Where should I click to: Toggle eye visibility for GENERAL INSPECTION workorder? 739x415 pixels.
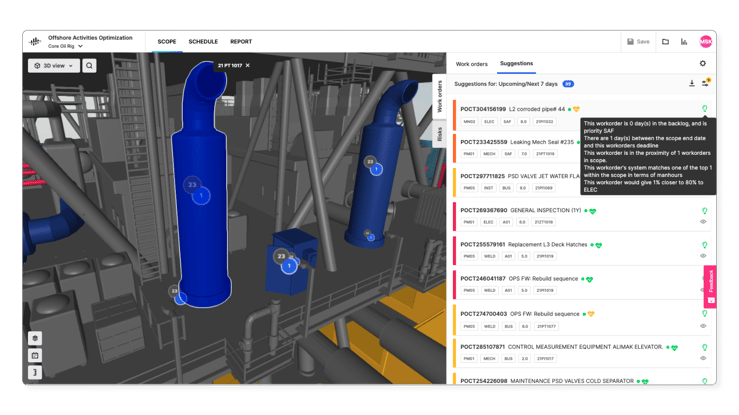703,222
